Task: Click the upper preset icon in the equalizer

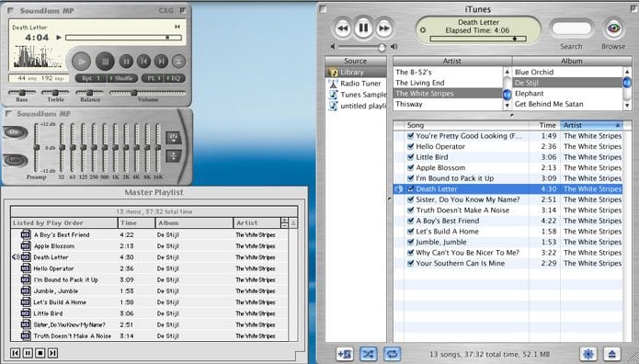Action: (x=174, y=138)
